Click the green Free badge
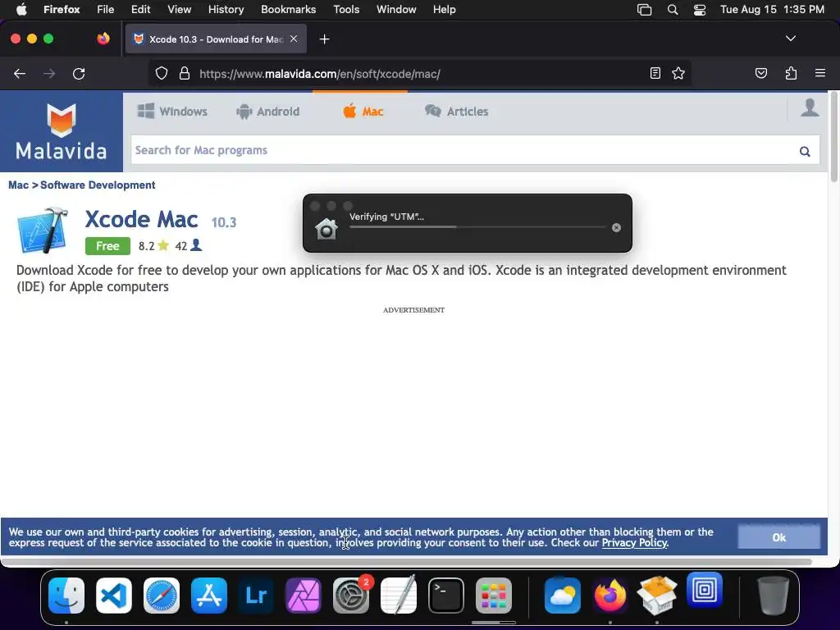This screenshot has width=840, height=630. [x=107, y=246]
